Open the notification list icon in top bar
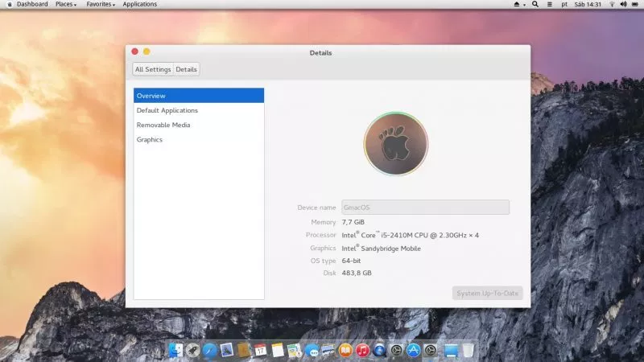The width and height of the screenshot is (644, 362). (x=550, y=4)
